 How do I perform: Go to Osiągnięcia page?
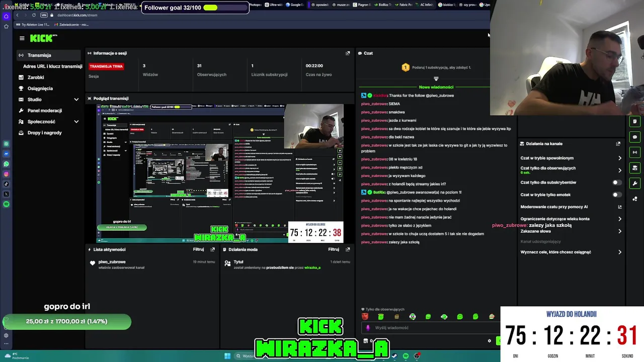[x=40, y=88]
